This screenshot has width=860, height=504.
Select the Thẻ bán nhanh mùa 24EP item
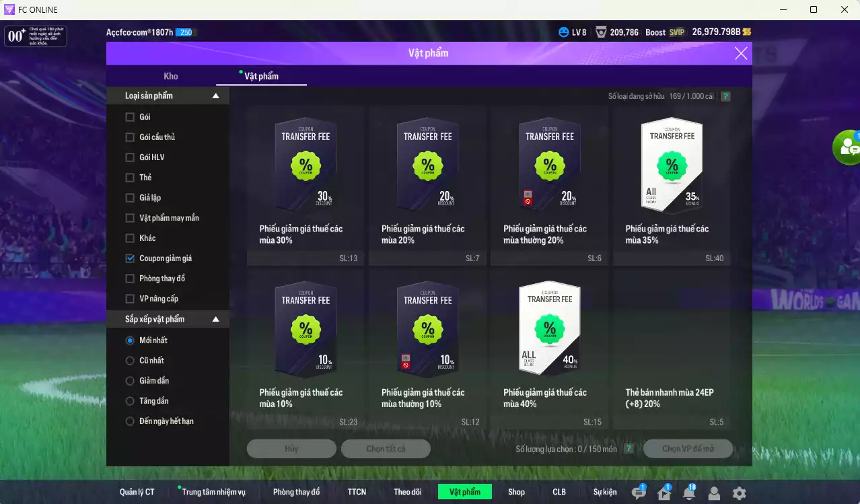[672, 349]
